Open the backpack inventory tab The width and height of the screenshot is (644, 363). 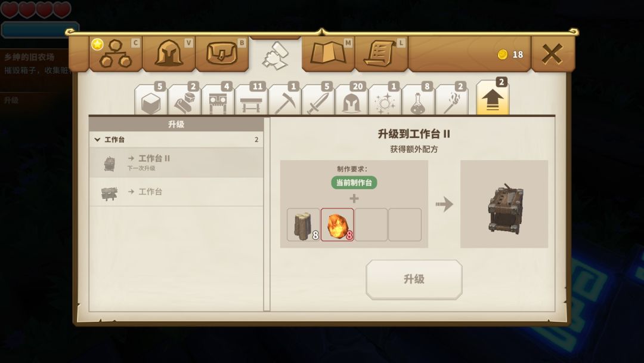coord(222,54)
